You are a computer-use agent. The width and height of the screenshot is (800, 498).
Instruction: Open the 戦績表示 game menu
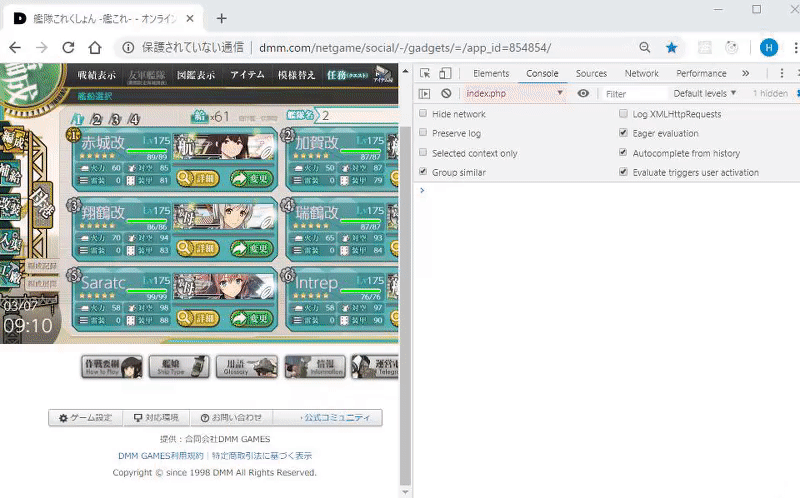click(96, 75)
